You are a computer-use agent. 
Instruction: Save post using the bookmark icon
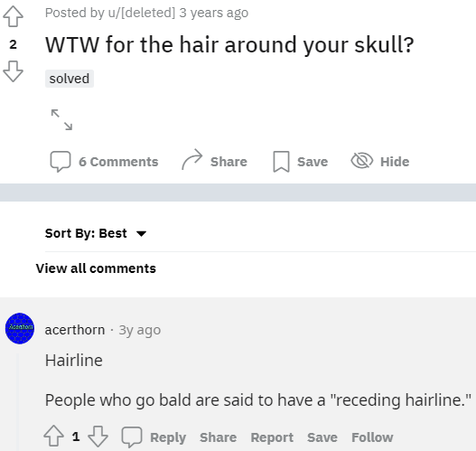[281, 162]
